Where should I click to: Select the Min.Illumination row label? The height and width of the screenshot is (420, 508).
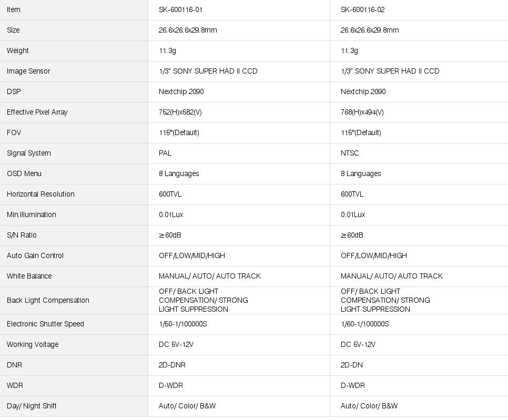point(31,214)
